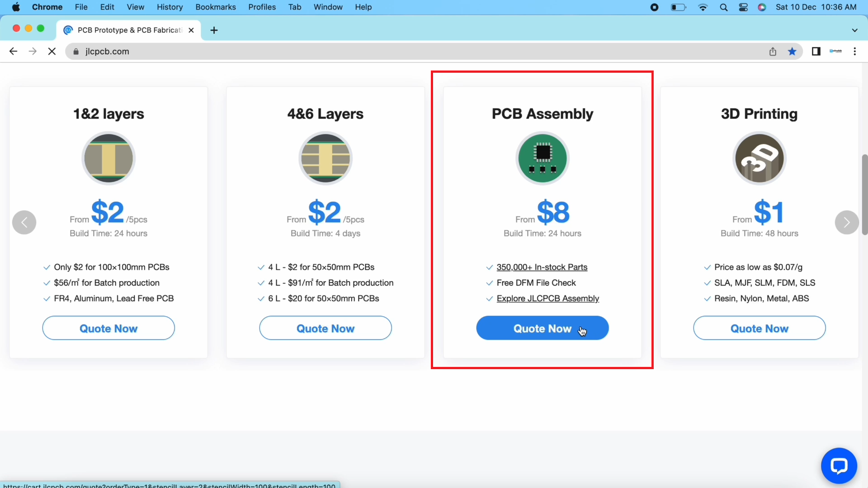Go forward to the next page
This screenshot has height=488, width=868.
click(33, 52)
